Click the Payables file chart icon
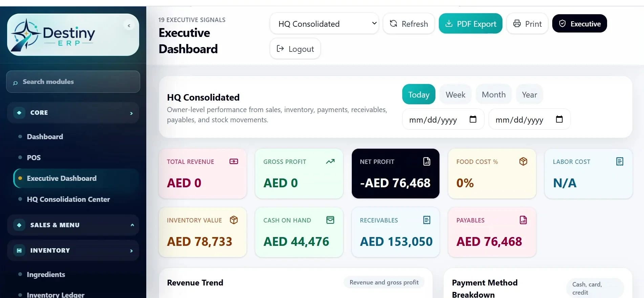The image size is (644, 298). [x=523, y=220]
